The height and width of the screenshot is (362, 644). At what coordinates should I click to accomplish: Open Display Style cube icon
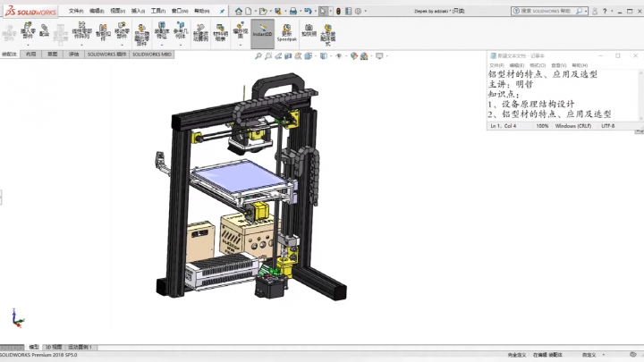click(x=324, y=55)
